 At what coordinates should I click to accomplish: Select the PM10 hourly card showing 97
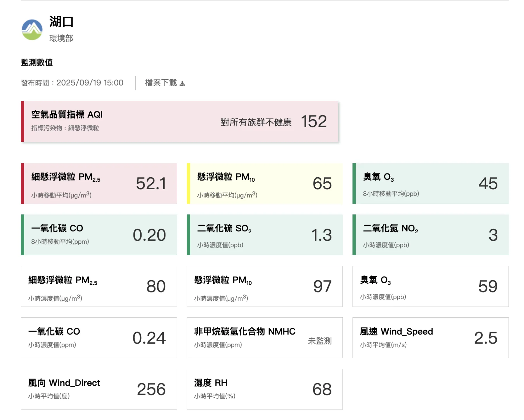(x=264, y=286)
